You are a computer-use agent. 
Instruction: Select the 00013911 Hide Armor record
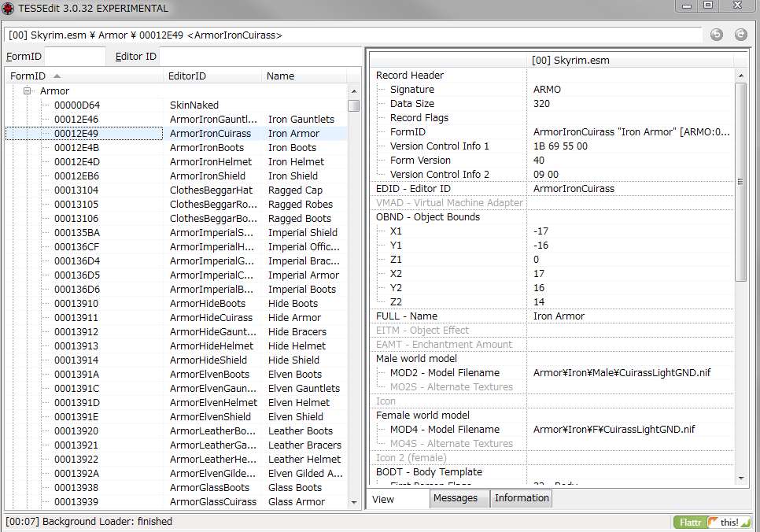pos(176,318)
